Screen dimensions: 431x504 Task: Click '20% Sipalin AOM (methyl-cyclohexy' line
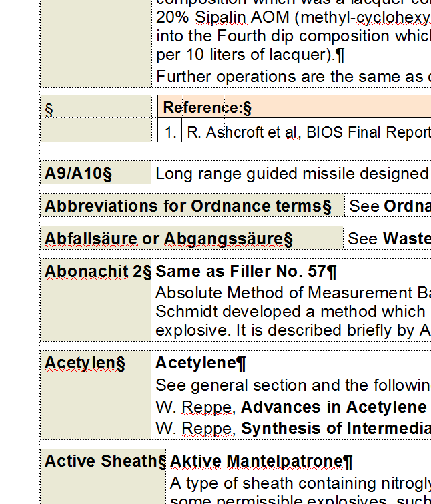[293, 17]
